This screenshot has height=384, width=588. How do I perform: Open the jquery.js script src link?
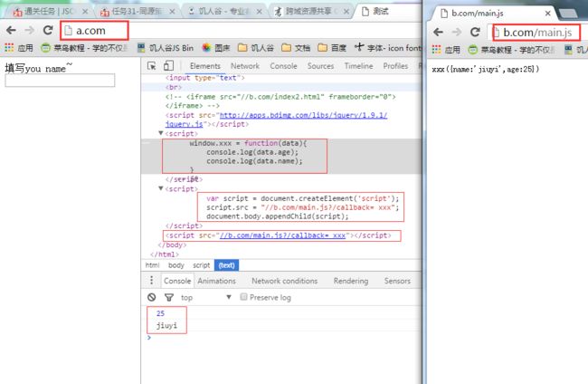pos(276,120)
